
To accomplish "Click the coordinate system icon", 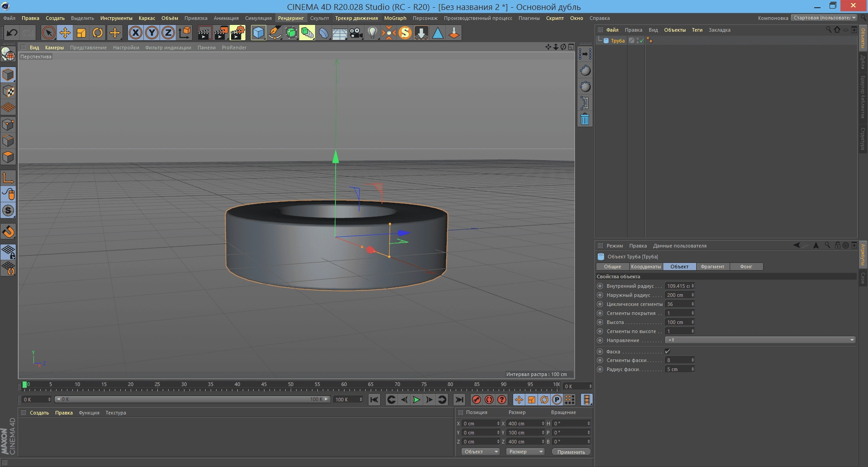I will pyautogui.click(x=185, y=33).
